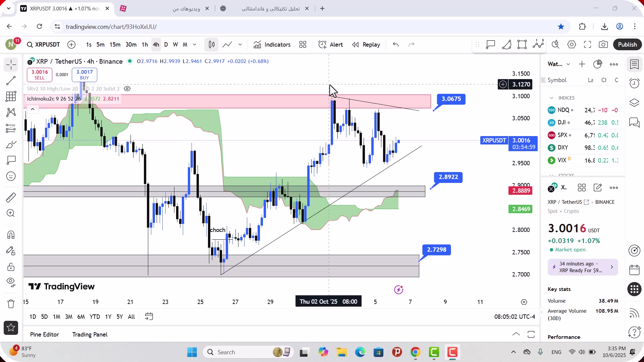Add a symbol to compare
Viewport: 644px width, 362px height.
[x=71, y=45]
